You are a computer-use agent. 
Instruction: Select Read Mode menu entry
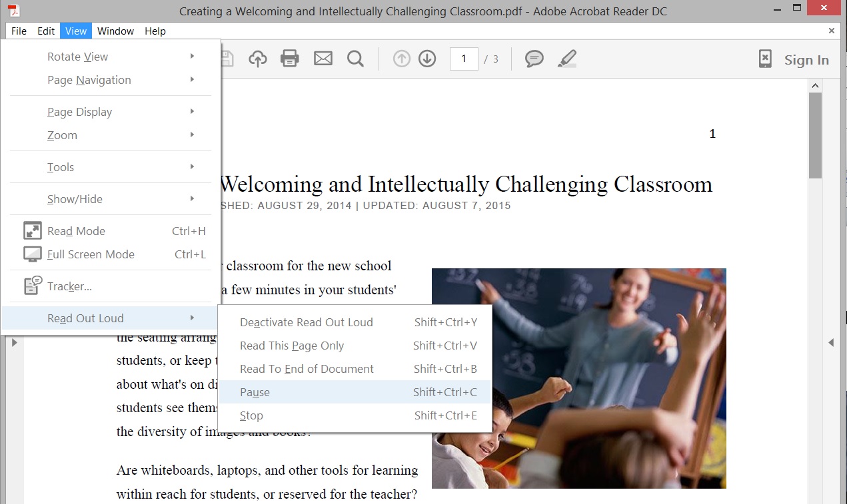click(111, 231)
